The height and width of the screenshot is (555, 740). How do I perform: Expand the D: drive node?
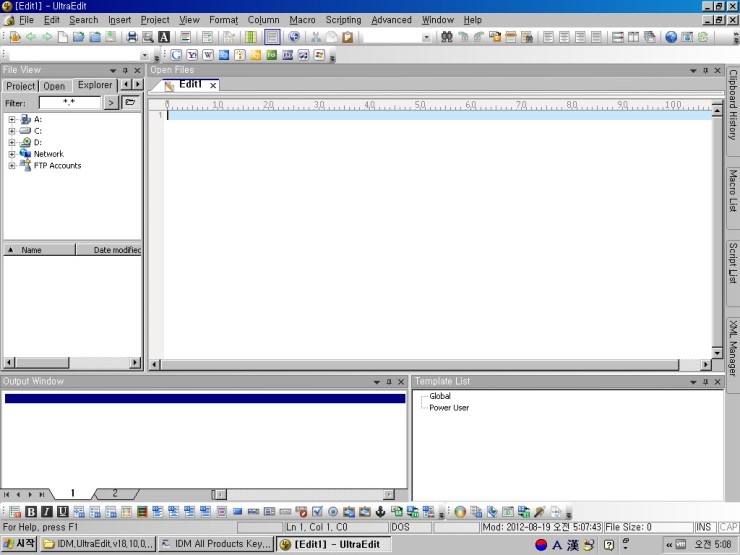pos(12,143)
